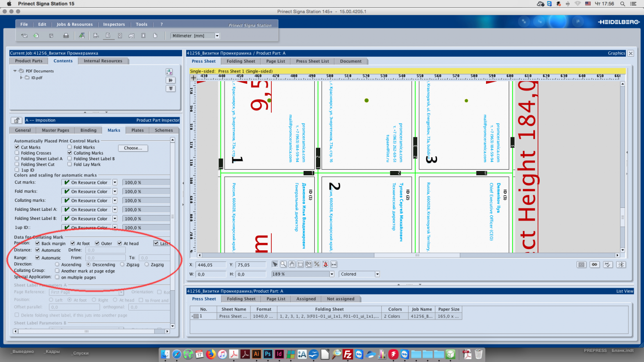The width and height of the screenshot is (644, 362).
Task: Open the Inspectors menu
Action: coord(114,24)
